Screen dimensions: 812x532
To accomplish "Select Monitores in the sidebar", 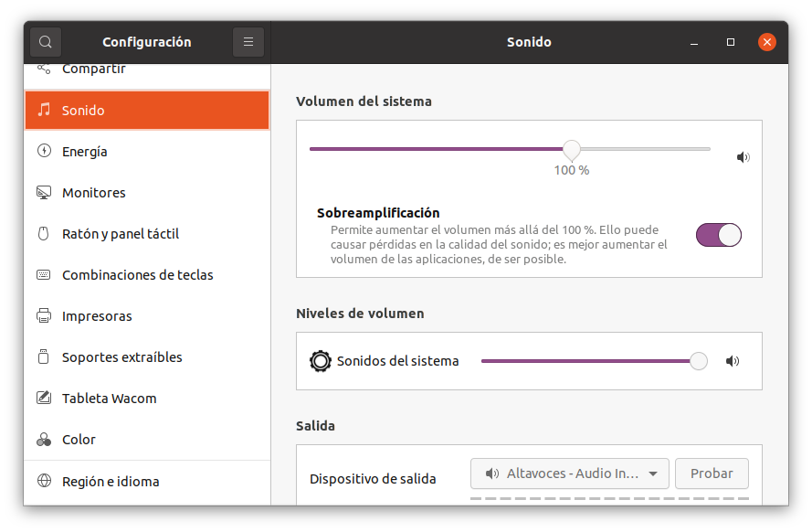I will pyautogui.click(x=93, y=193).
